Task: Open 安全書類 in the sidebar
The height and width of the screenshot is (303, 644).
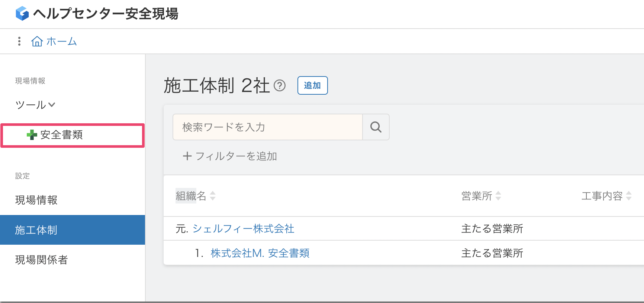Action: coord(62,135)
